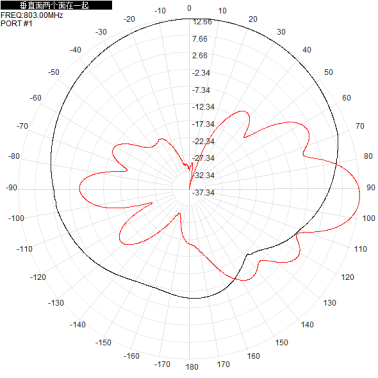The image size is (378, 378).
Task: Select the -50 degree angle label
Action: 53,72
